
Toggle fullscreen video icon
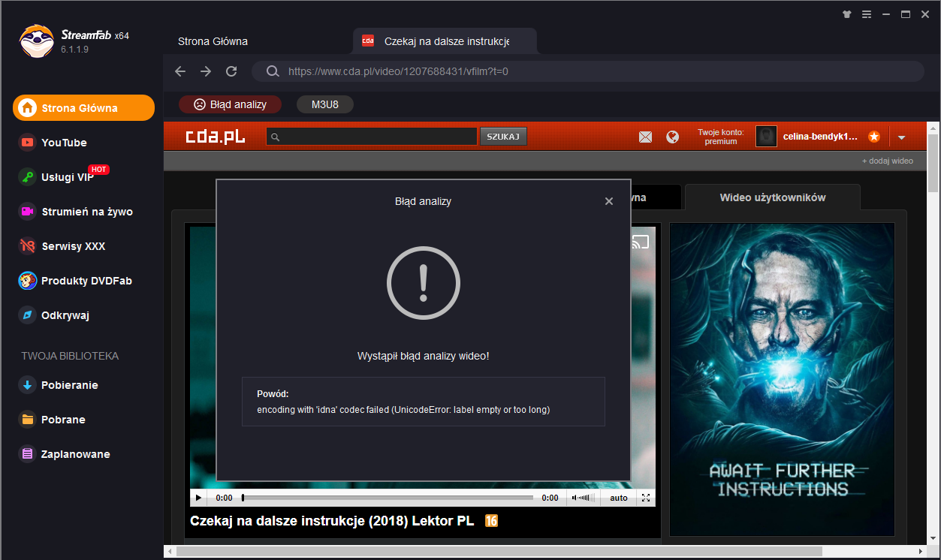coord(646,498)
